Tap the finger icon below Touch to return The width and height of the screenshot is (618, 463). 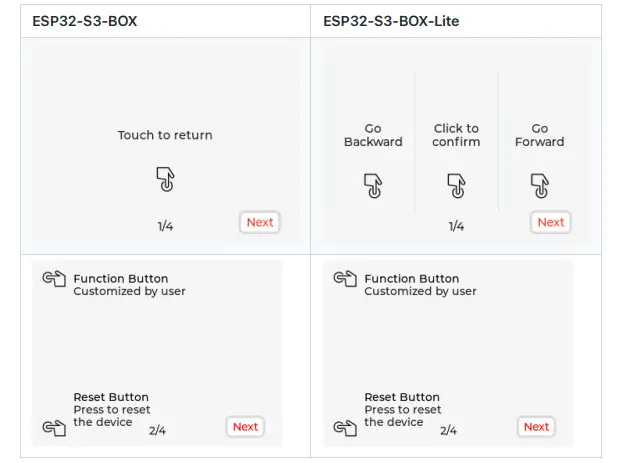pos(165,179)
